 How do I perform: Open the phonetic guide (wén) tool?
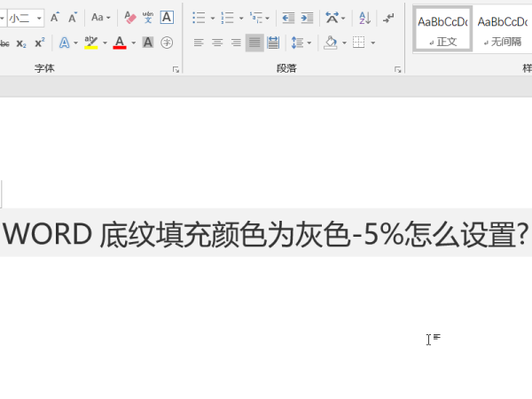pos(148,18)
